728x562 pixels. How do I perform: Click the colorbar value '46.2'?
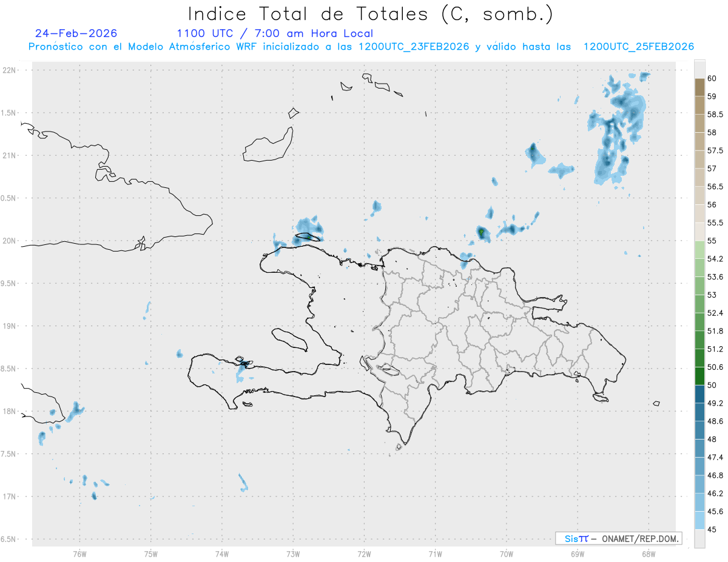(x=715, y=493)
